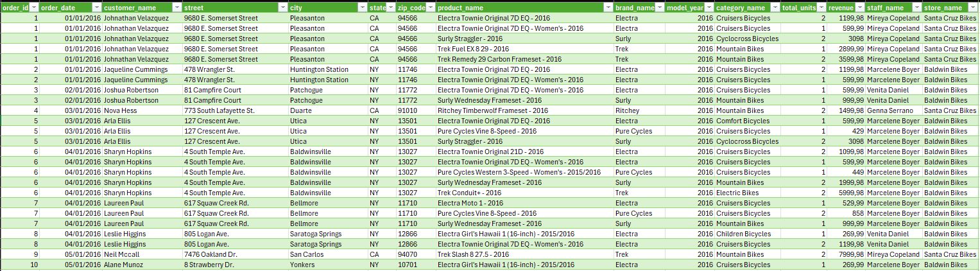Select product cell 'Trek Slash 8 27.5 - 2016'
This screenshot has width=980, height=271.
524,254
